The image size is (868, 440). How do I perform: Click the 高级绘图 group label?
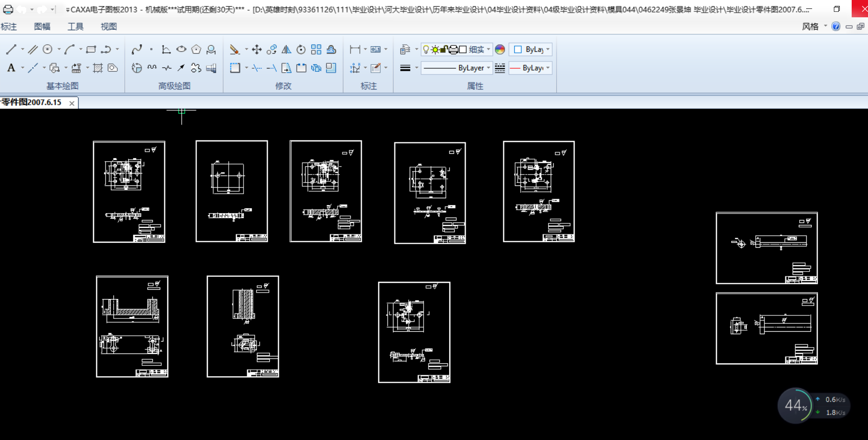[x=174, y=86]
